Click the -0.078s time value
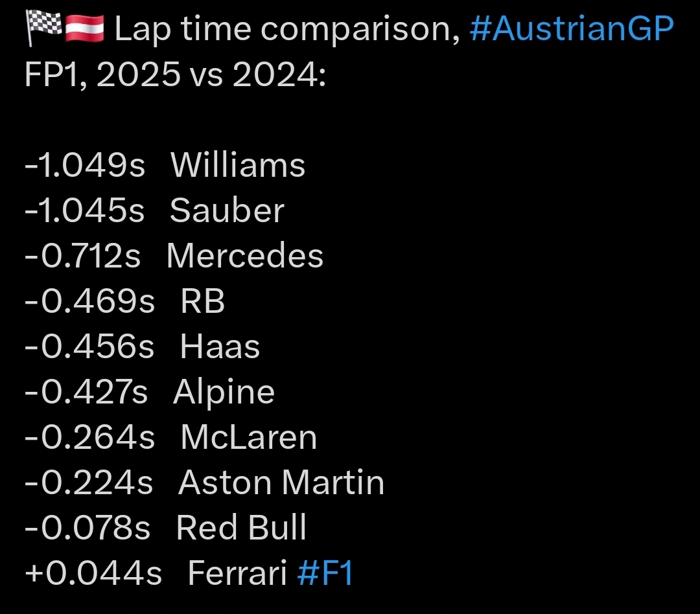This screenshot has width=700, height=614. tap(87, 528)
